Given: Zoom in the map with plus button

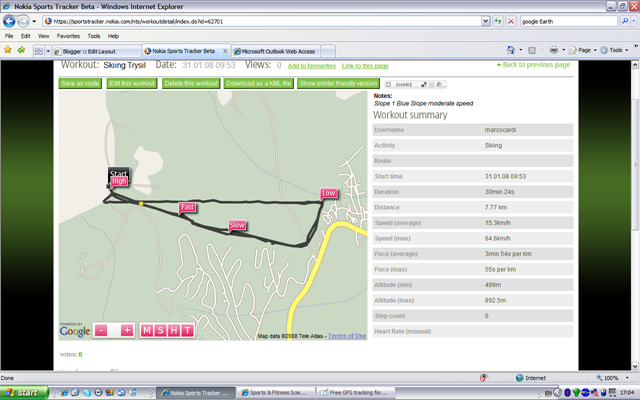Looking at the screenshot, I should 127,330.
